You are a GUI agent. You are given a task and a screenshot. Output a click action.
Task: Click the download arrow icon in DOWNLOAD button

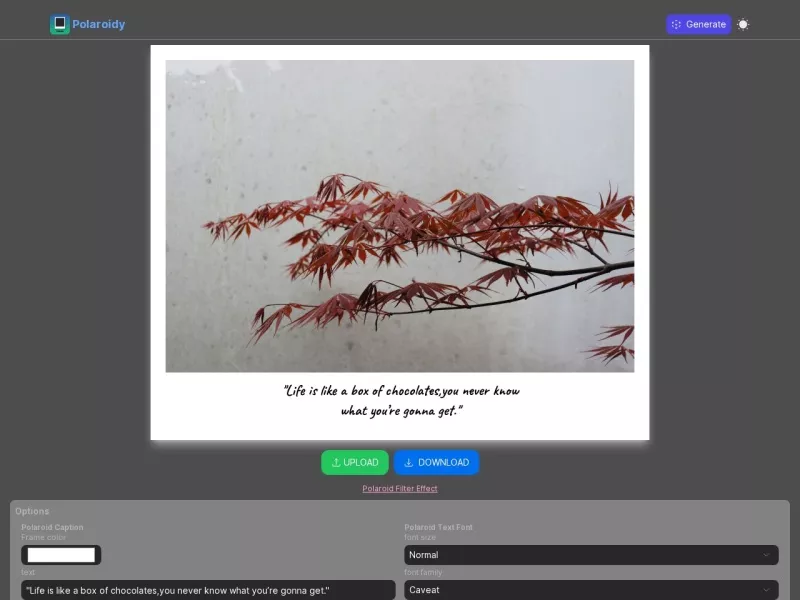[x=409, y=462]
